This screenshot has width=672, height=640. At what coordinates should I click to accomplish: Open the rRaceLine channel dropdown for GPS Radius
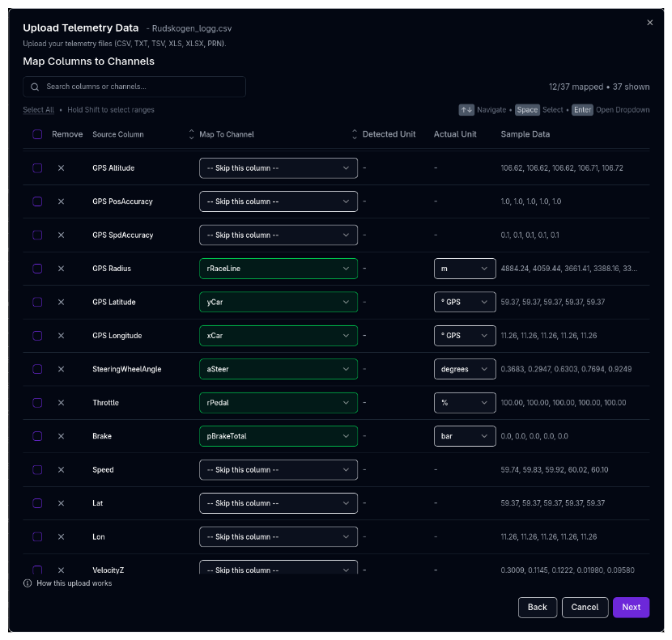pos(278,269)
